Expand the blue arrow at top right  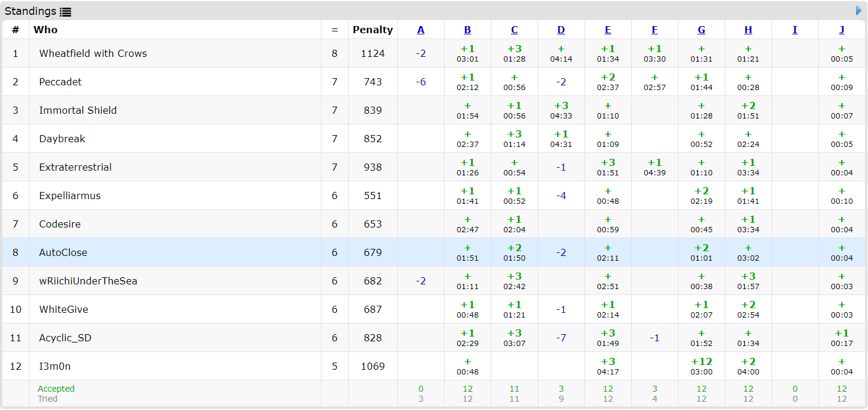[x=859, y=11]
